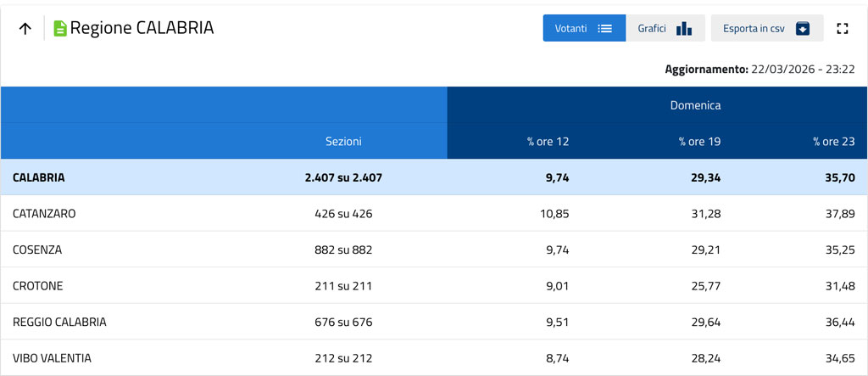Screen dimensions: 868x376
Task: Export data with Esporta in csv
Action: point(766,28)
